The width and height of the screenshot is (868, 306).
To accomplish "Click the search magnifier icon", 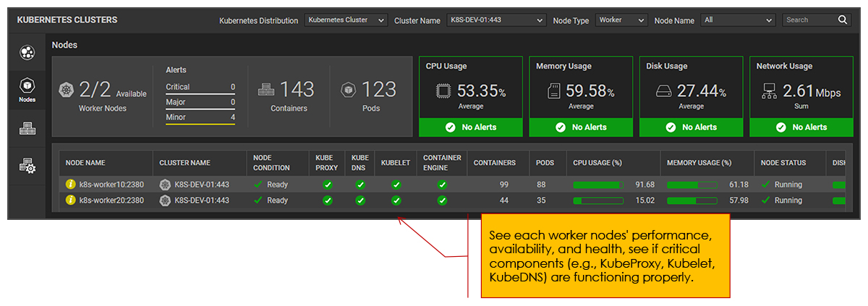I will coord(843,20).
